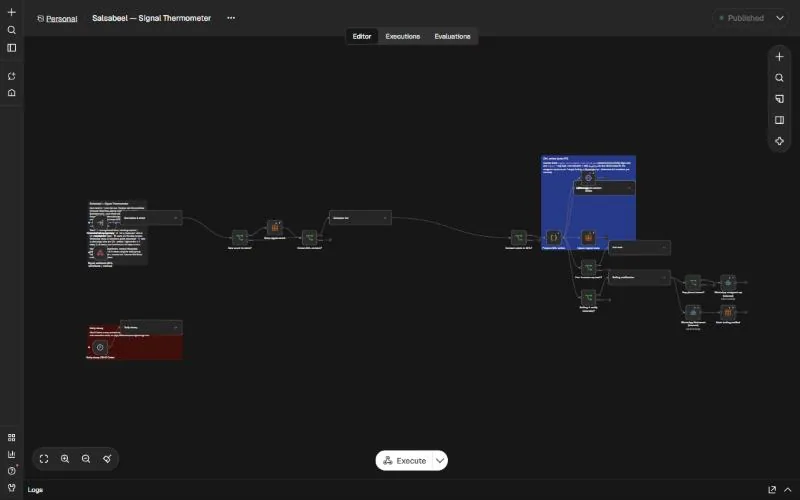Click the blue sticky note header text
Viewport: 800px width, 500px height.
pyautogui.click(x=556, y=159)
